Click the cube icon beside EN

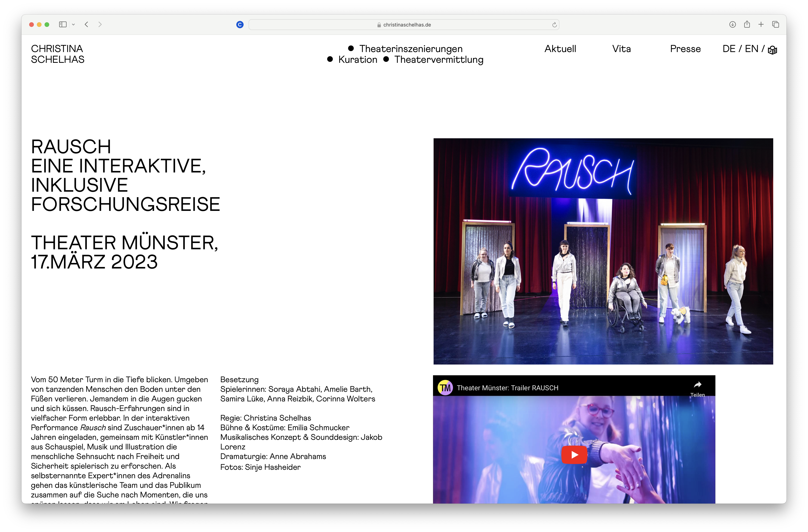772,50
